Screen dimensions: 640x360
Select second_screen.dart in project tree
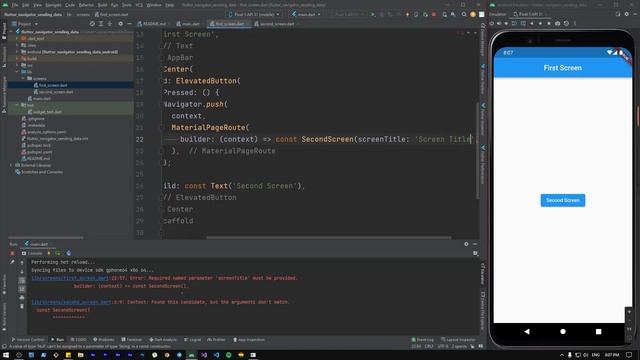pyautogui.click(x=56, y=92)
